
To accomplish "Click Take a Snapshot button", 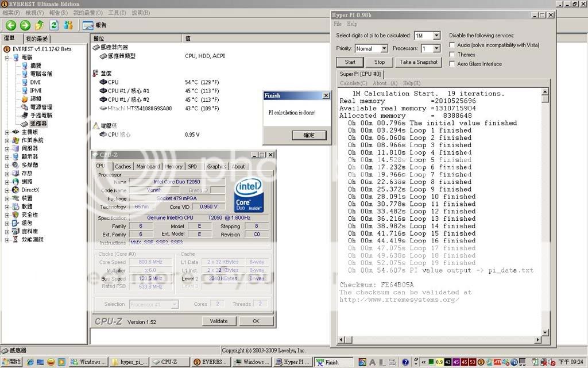I will [418, 62].
